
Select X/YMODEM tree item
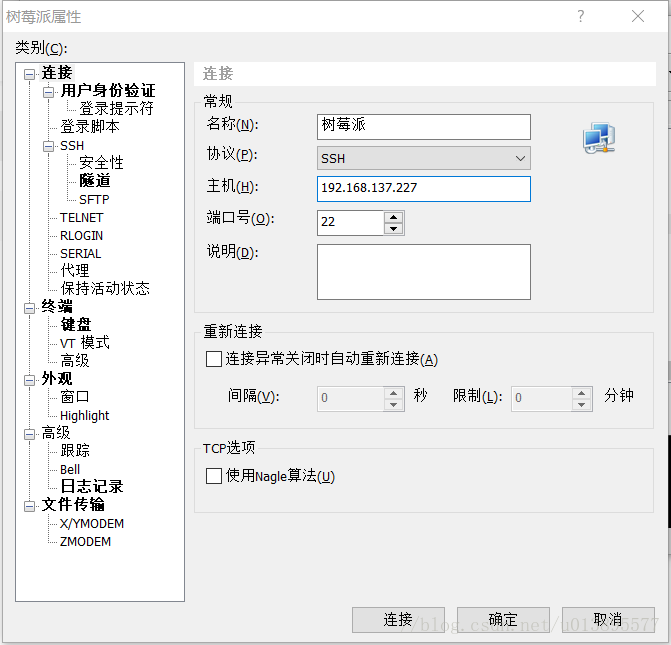[92, 524]
